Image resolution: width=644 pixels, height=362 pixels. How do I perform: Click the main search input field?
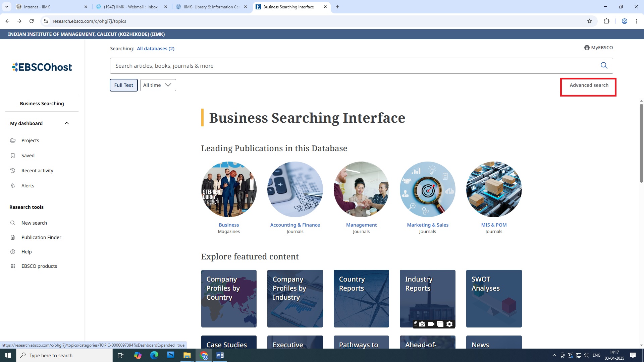pos(352,66)
